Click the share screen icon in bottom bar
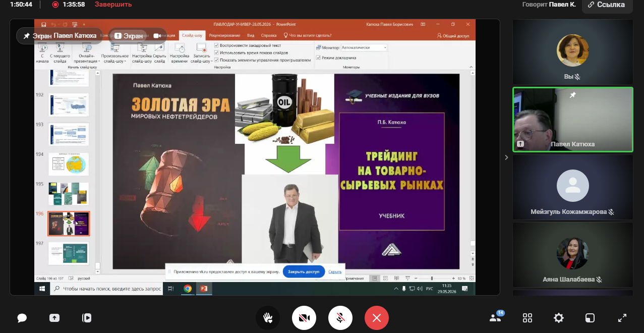The height and width of the screenshot is (333, 644). [x=54, y=318]
